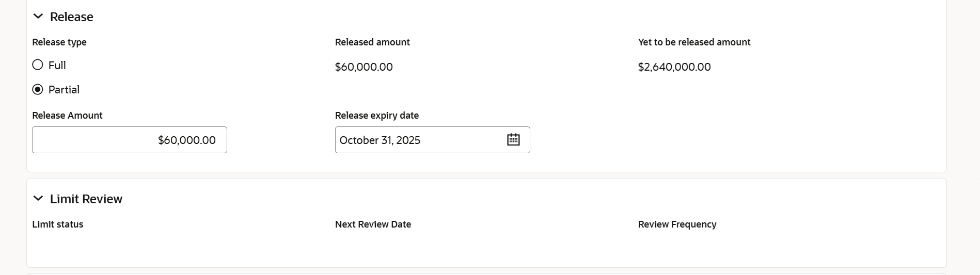Collapse the Release section chevron
Image resolution: width=980 pixels, height=275 pixels.
38,17
